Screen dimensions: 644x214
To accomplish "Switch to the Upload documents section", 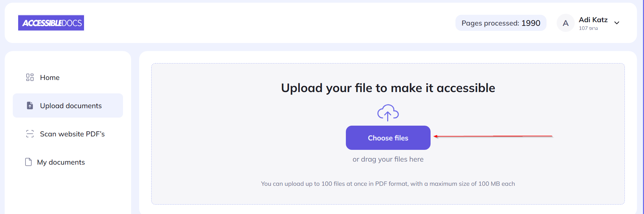I will click(71, 105).
